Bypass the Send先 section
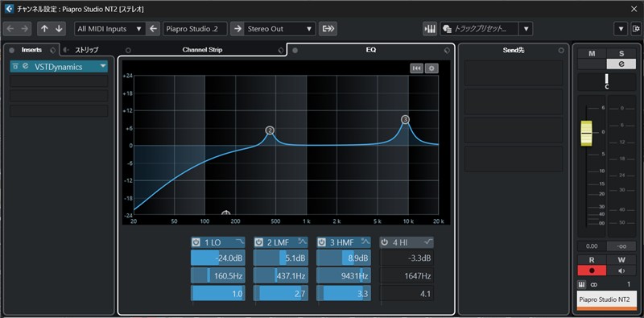644x318 pixels. click(x=561, y=51)
